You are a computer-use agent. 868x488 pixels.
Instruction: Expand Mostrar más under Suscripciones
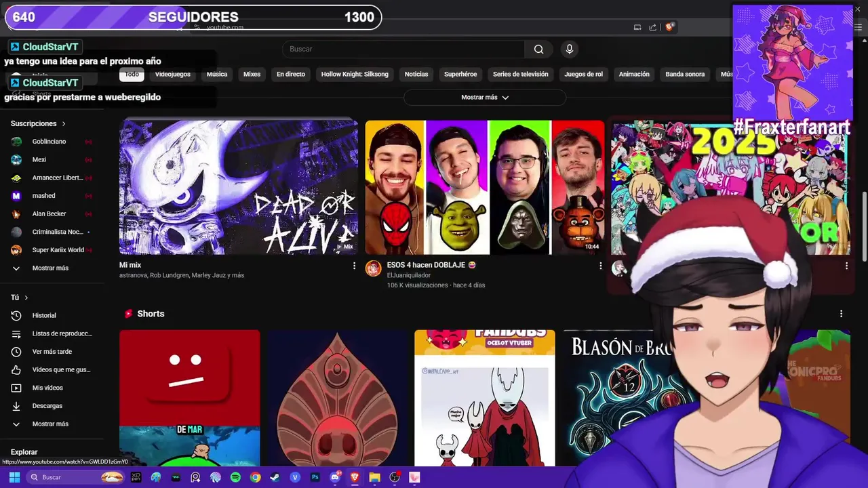point(52,268)
